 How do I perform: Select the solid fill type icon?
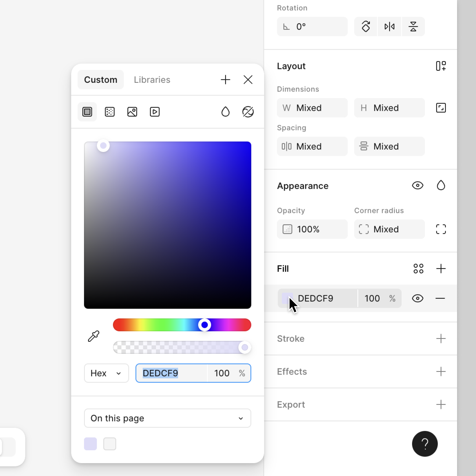(x=87, y=112)
